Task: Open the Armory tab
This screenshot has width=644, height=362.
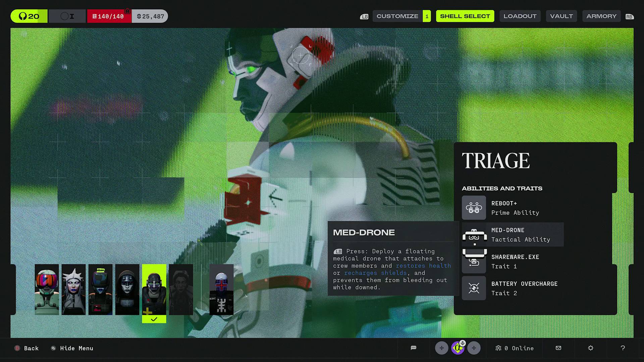Action: click(x=601, y=16)
